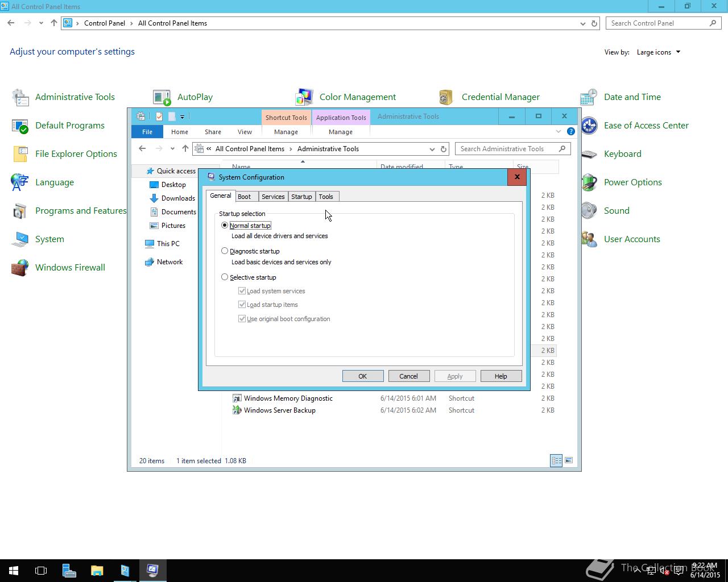The height and width of the screenshot is (582, 728).
Task: Expand Control Panel address bar history dropdown
Action: pos(582,23)
